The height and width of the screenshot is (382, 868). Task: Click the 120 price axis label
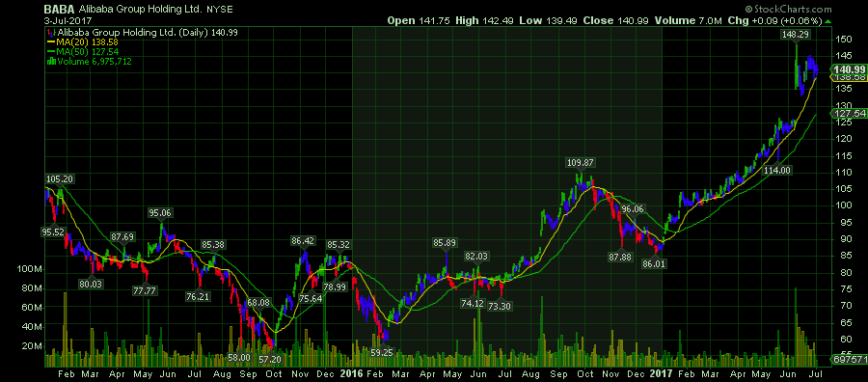844,139
